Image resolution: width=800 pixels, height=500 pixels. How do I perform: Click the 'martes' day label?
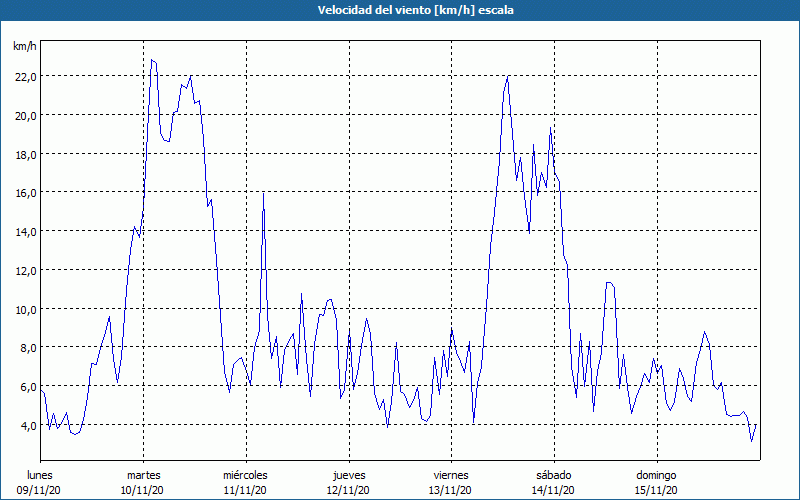(143, 475)
